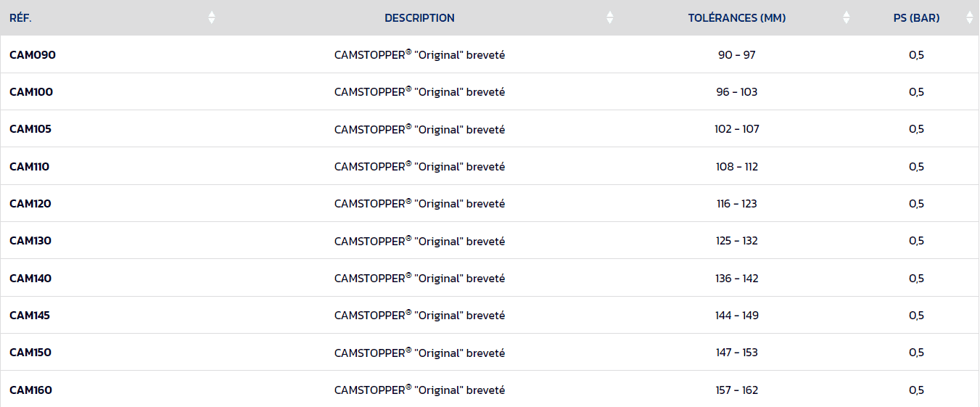Screen dimensions: 980x407
Task: Select the CAM160 reference
Action: click(x=30, y=390)
